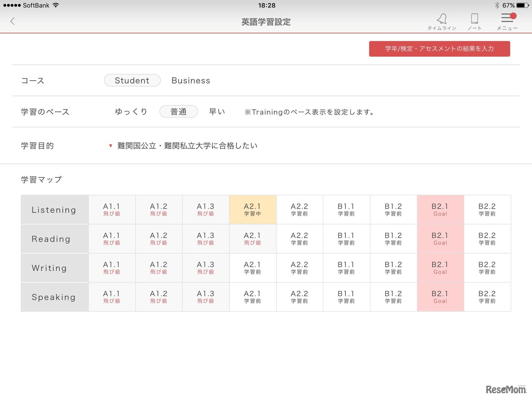The width and height of the screenshot is (532, 399).
Task: Click the red triangle beside 難関国公立・難関私立大学に合格したい
Action: pyautogui.click(x=110, y=145)
